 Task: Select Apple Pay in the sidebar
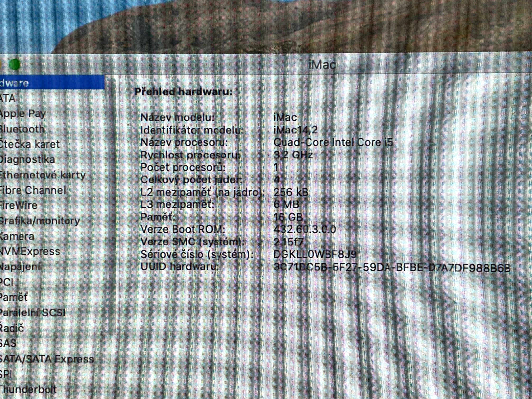click(x=23, y=114)
